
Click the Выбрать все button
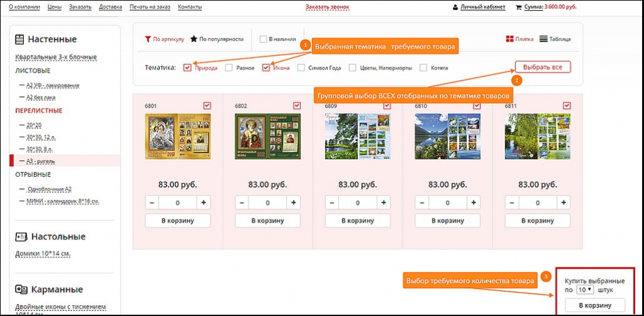(542, 67)
